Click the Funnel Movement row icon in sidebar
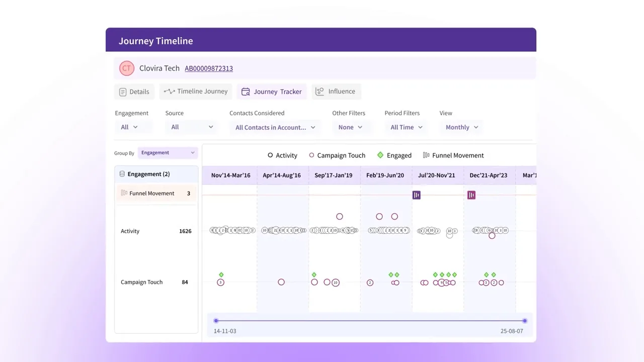 click(x=124, y=193)
